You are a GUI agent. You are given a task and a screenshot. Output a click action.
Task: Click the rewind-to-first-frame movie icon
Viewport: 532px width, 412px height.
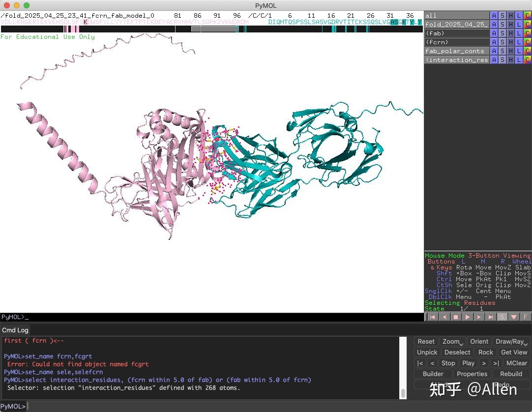[432, 317]
